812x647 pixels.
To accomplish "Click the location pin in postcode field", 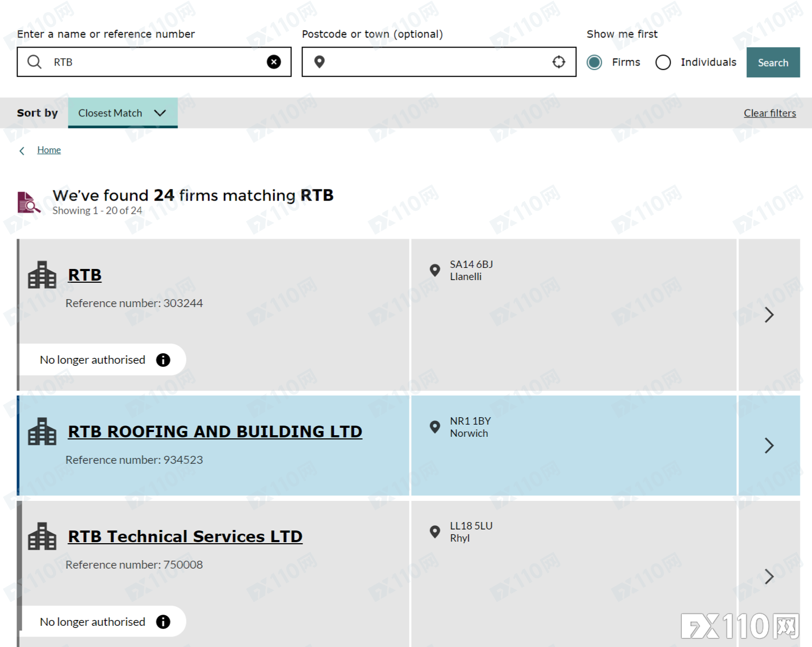I will coord(319,62).
